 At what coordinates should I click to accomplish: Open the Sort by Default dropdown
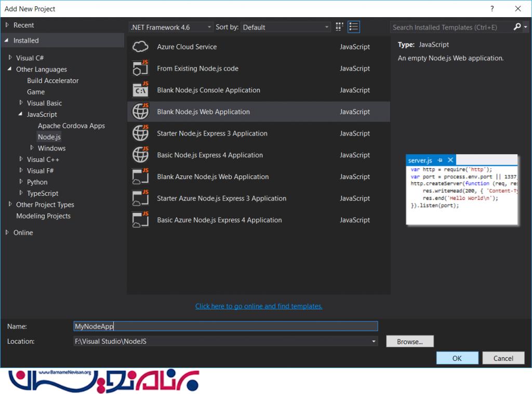coord(286,27)
